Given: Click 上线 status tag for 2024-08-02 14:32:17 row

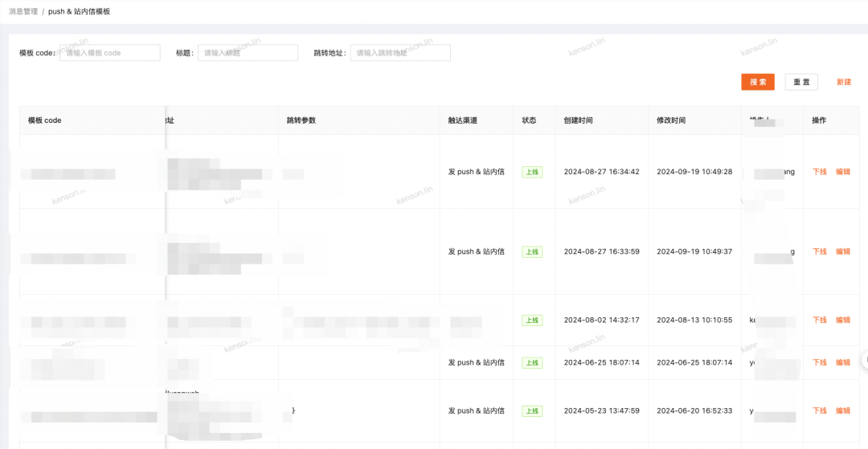Looking at the screenshot, I should pos(532,320).
